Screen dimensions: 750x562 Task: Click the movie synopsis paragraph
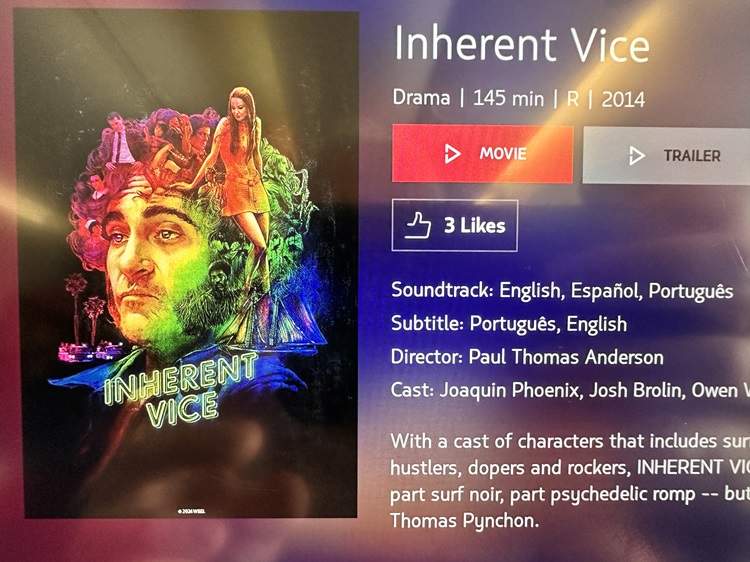570,480
